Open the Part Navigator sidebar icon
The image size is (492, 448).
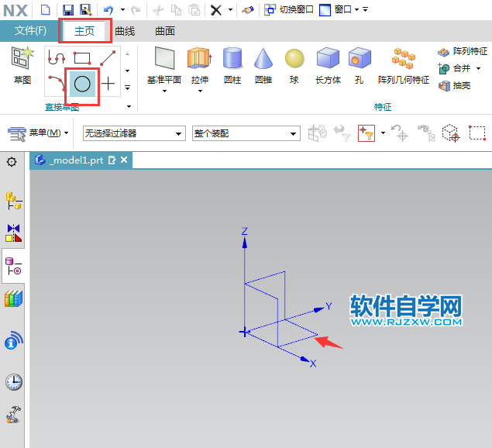(x=13, y=266)
